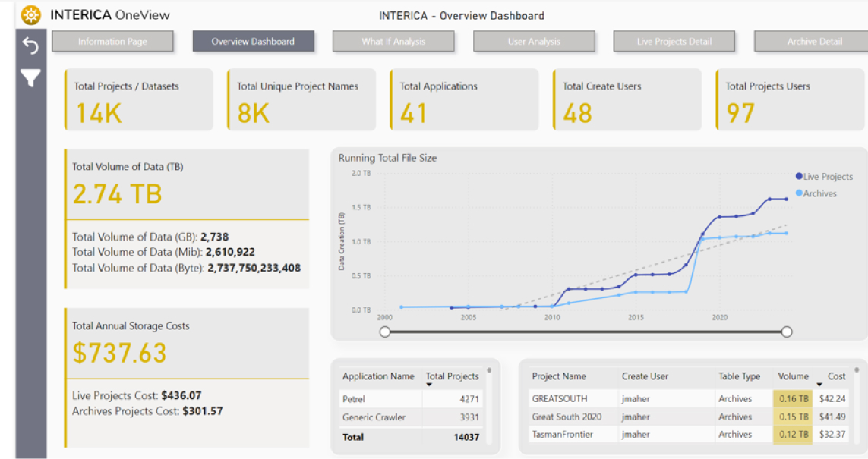868x459 pixels.
Task: Click the back arrow icon in sidebar
Action: (x=30, y=46)
